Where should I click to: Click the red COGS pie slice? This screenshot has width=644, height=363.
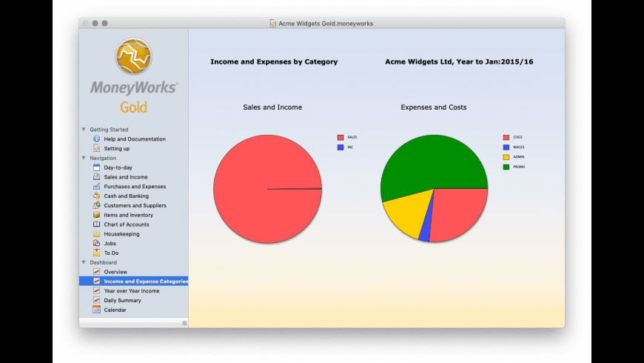pyautogui.click(x=458, y=214)
